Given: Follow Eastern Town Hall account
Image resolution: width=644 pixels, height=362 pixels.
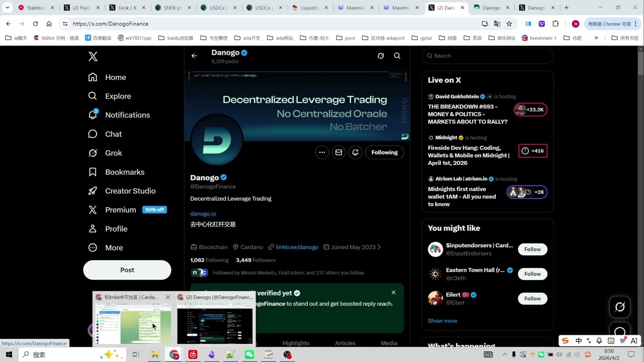Looking at the screenshot, I should tap(532, 274).
